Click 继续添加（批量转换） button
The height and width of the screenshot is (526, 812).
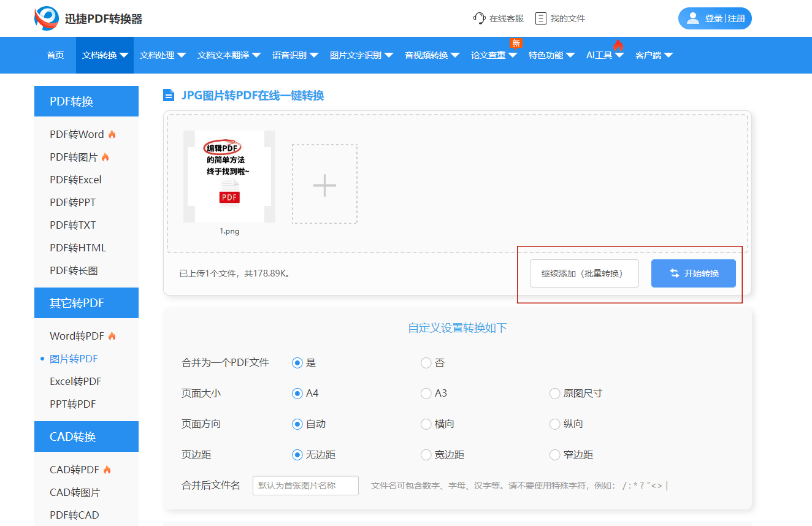tap(584, 273)
